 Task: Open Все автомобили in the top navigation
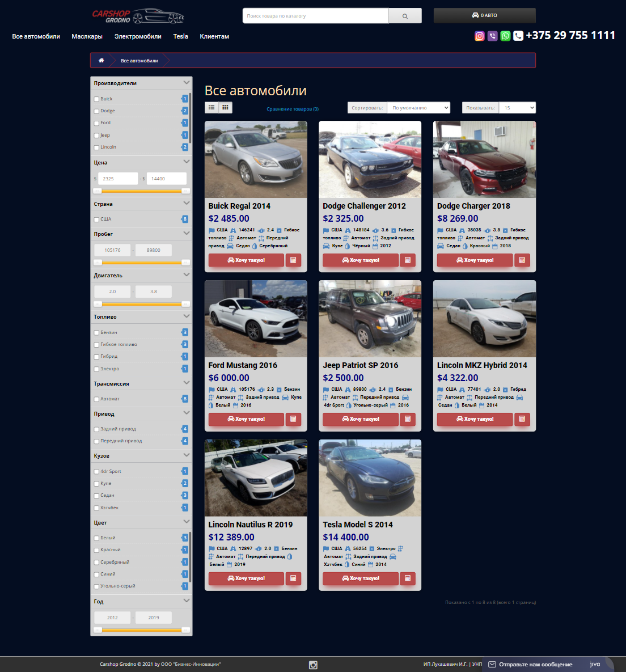36,36
